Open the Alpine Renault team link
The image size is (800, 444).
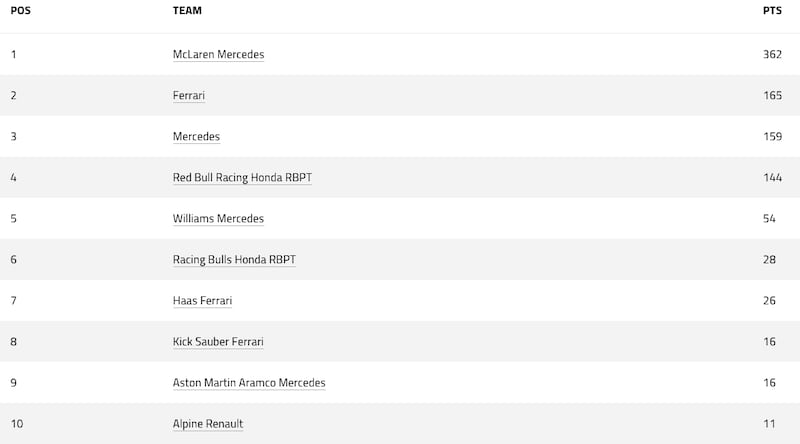208,424
